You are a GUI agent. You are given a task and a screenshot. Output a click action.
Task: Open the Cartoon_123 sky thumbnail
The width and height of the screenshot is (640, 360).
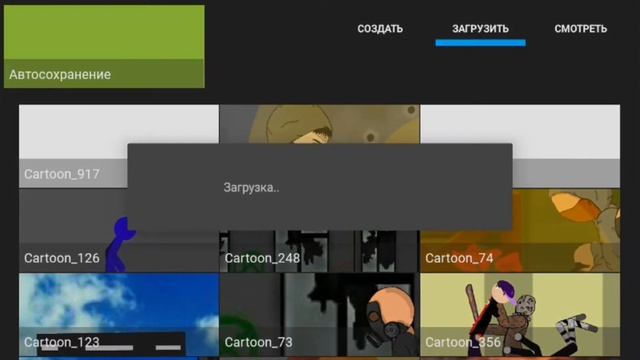[119, 315]
